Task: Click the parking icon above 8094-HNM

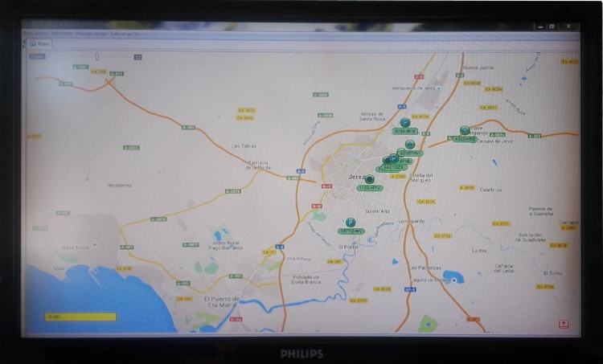Action: click(x=404, y=123)
